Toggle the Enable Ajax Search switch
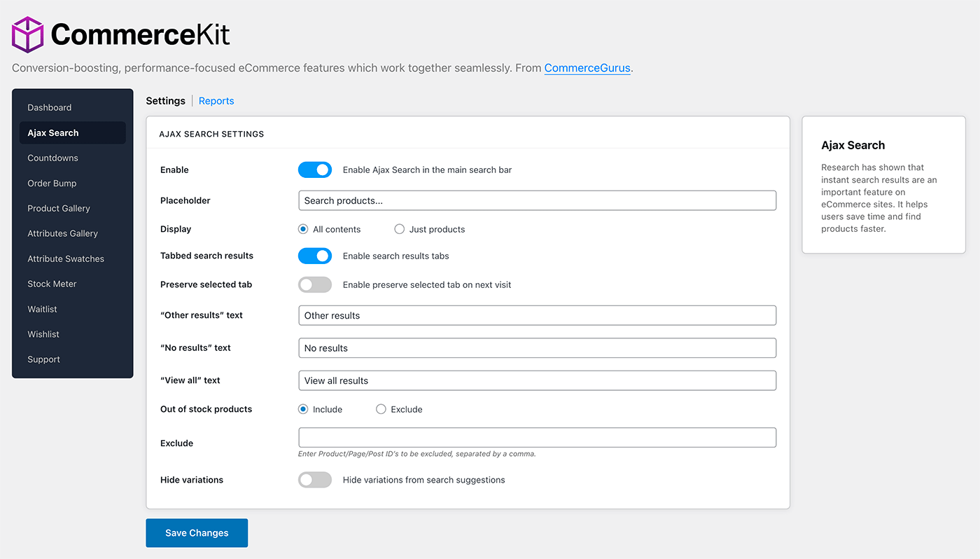Viewport: 980px width, 559px height. click(x=315, y=170)
